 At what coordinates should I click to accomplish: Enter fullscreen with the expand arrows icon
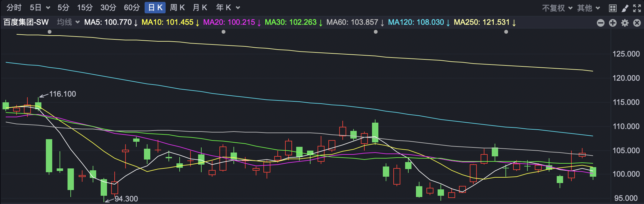pyautogui.click(x=637, y=8)
